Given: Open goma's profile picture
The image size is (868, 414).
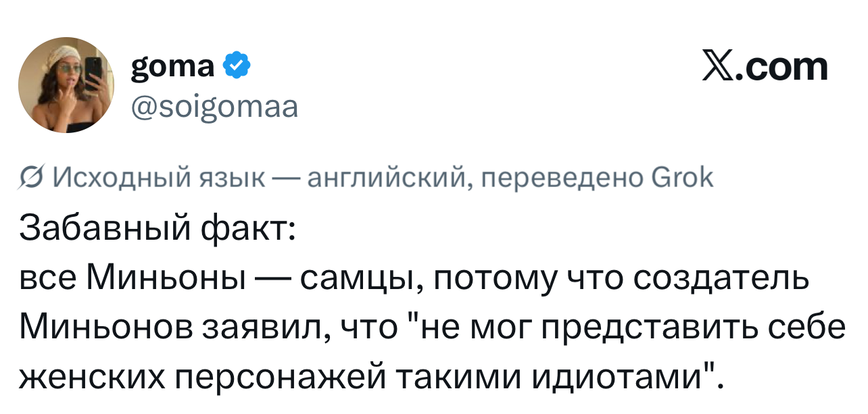Looking at the screenshot, I should point(66,85).
